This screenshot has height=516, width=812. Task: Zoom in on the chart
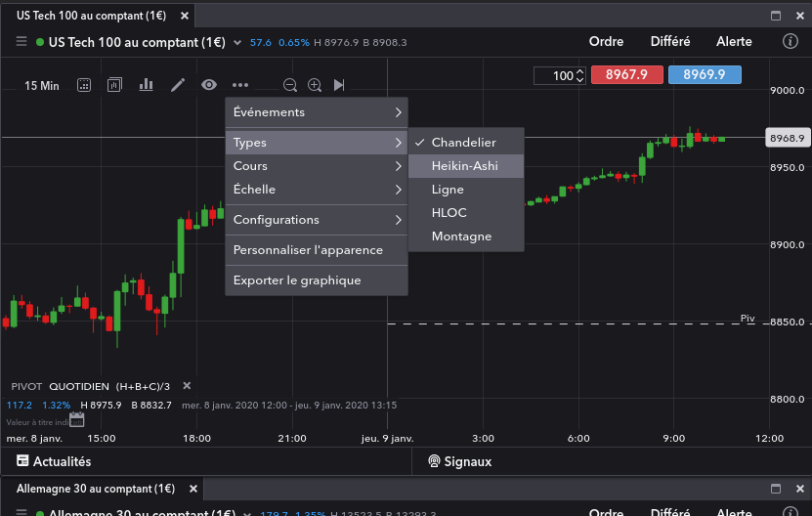pos(315,86)
